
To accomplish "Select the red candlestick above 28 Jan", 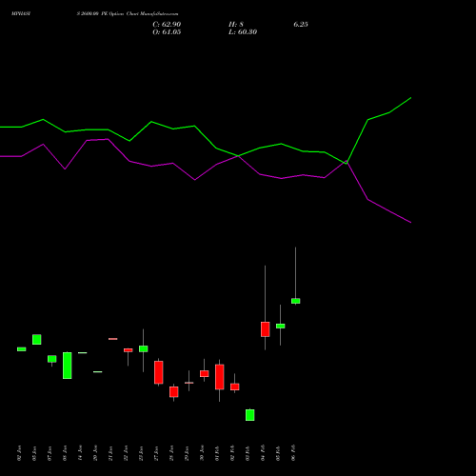I will [x=174, y=391].
